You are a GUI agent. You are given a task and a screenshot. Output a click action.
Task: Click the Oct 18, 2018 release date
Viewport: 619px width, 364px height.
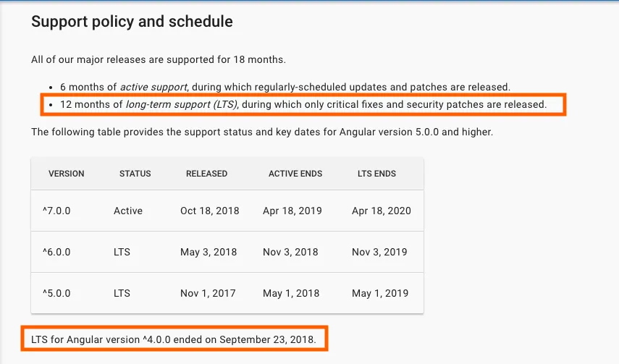coord(209,211)
